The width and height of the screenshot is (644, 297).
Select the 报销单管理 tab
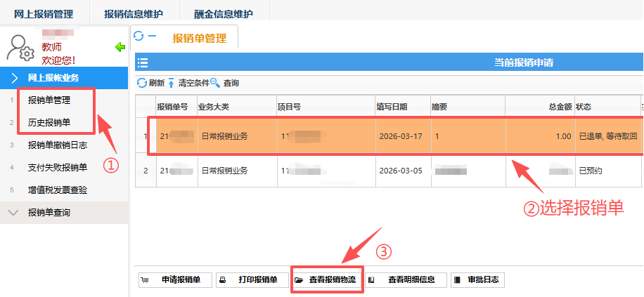pos(199,39)
